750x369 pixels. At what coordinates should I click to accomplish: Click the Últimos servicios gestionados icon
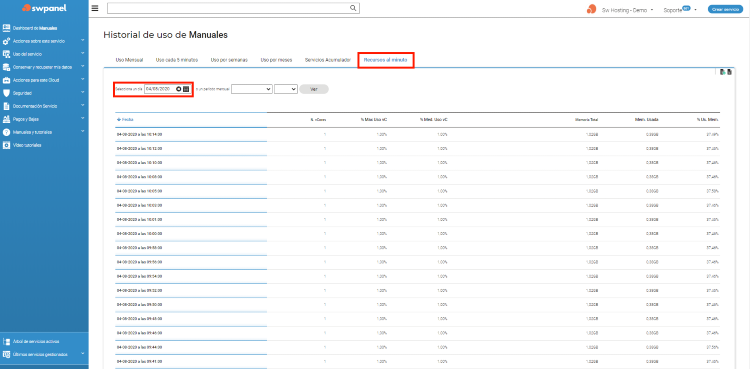pyautogui.click(x=7, y=355)
